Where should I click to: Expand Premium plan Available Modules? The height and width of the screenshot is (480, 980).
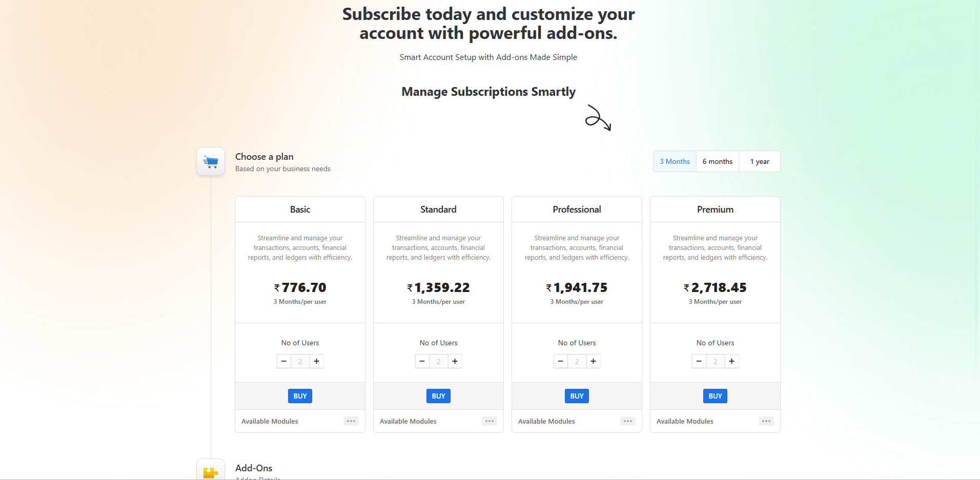point(766,421)
